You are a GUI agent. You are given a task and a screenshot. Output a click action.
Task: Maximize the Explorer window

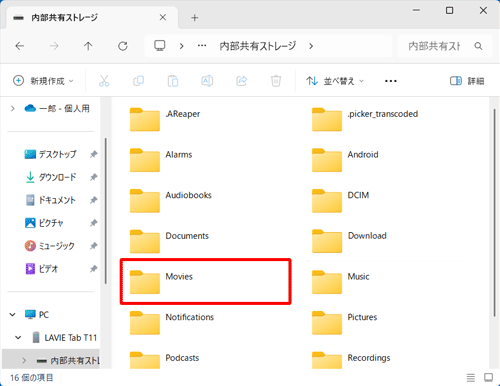[x=449, y=10]
